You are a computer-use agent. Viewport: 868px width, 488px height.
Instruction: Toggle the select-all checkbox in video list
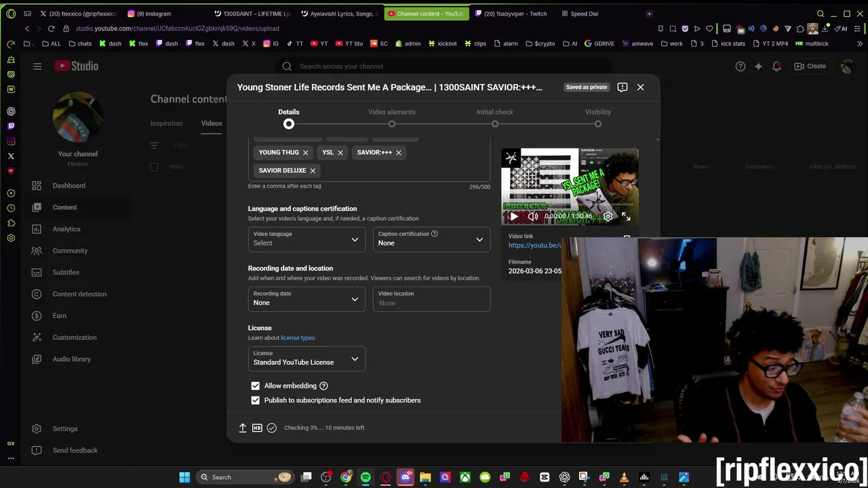click(x=154, y=167)
